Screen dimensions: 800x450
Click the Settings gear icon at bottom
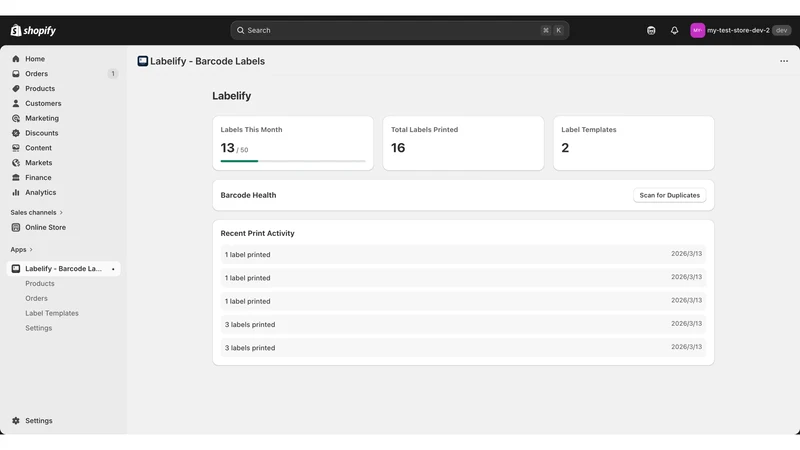click(x=16, y=420)
